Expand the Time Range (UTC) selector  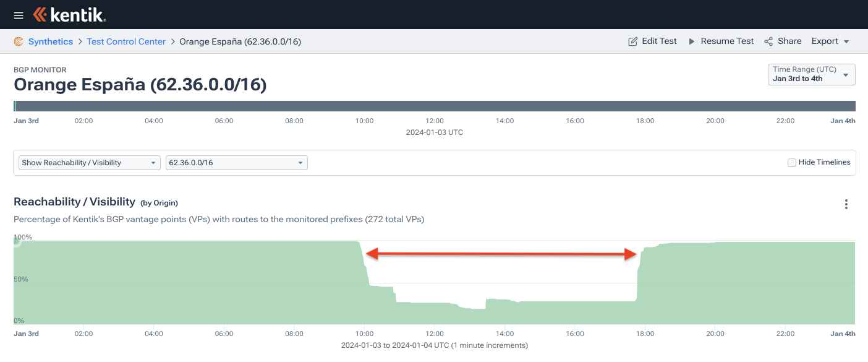point(812,74)
